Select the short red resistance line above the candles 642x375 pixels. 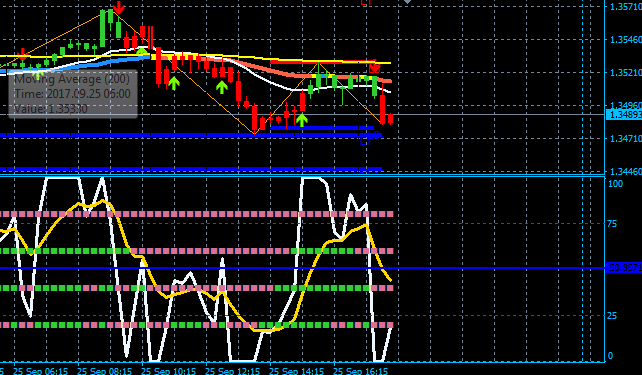tap(323, 62)
